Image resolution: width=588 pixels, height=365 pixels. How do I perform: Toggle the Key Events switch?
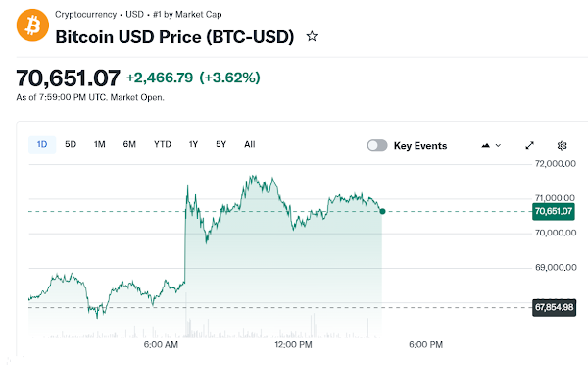377,145
